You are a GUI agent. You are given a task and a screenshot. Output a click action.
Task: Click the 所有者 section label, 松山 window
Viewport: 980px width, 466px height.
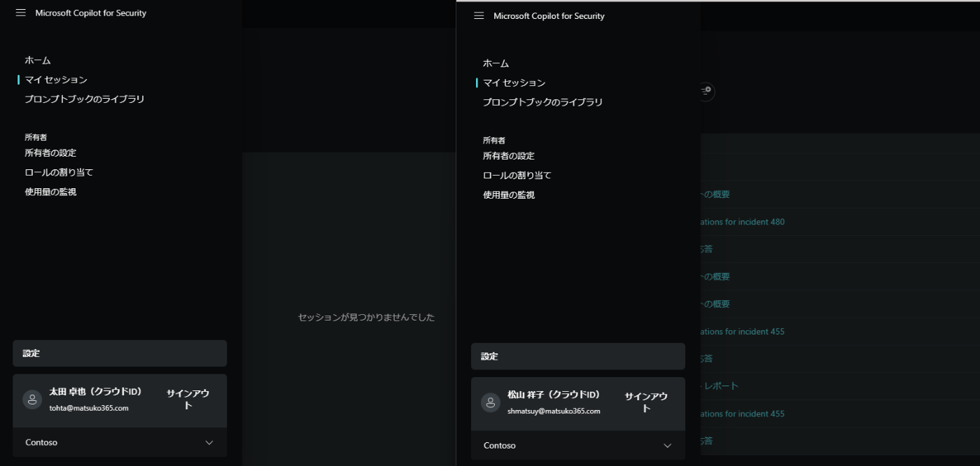pyautogui.click(x=493, y=140)
